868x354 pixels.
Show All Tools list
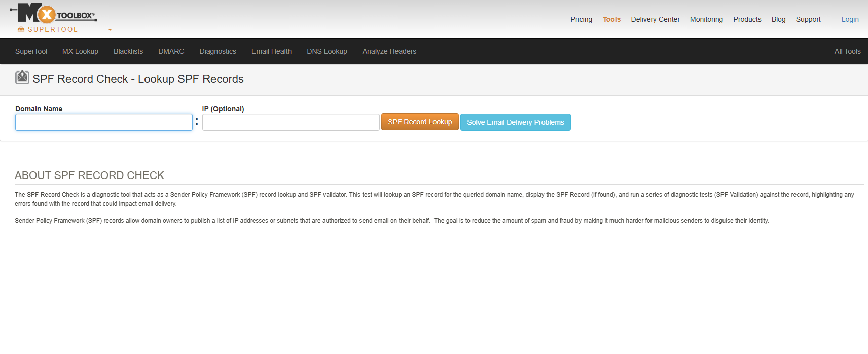[847, 51]
